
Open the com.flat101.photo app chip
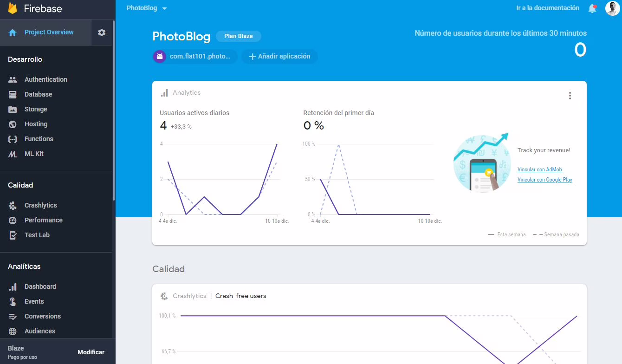[x=195, y=57]
